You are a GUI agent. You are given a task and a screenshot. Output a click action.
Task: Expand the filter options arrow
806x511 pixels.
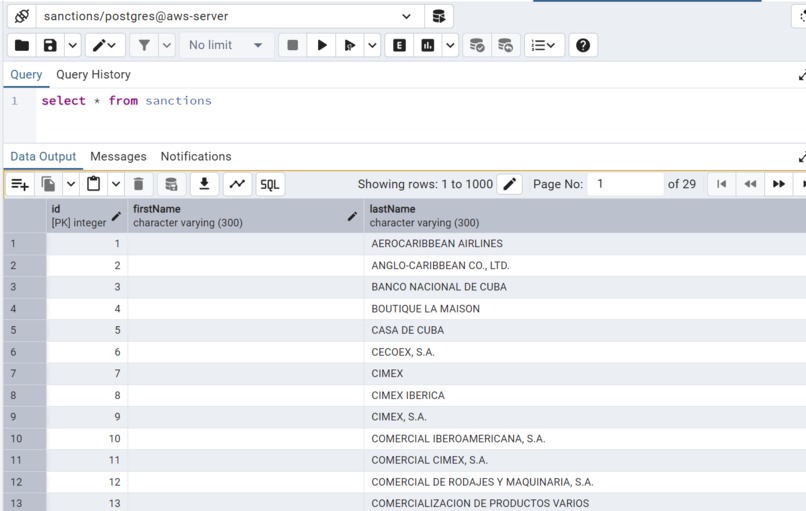167,45
